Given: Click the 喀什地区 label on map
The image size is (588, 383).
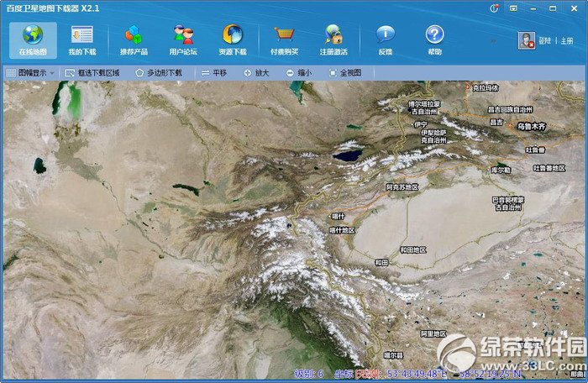Looking at the screenshot, I should click(342, 230).
